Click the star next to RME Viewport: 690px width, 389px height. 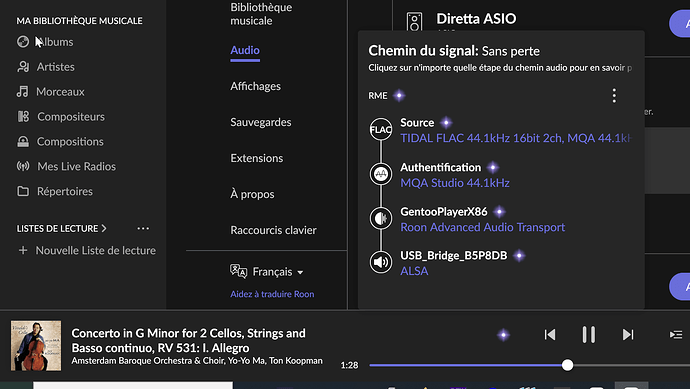point(399,95)
